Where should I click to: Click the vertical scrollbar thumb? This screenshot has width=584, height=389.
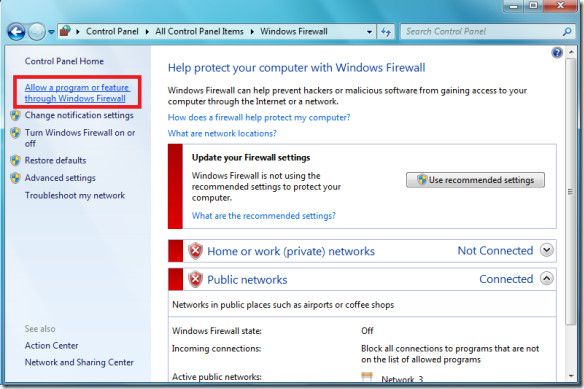[x=570, y=192]
